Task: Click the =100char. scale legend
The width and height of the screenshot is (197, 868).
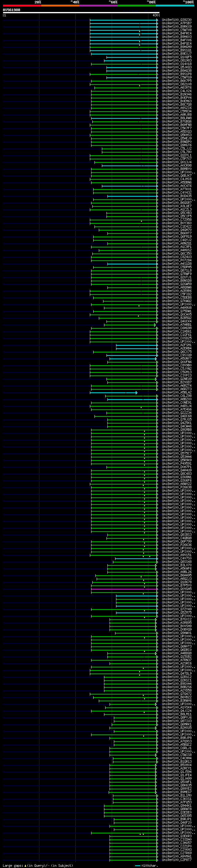Action: [146, 865]
